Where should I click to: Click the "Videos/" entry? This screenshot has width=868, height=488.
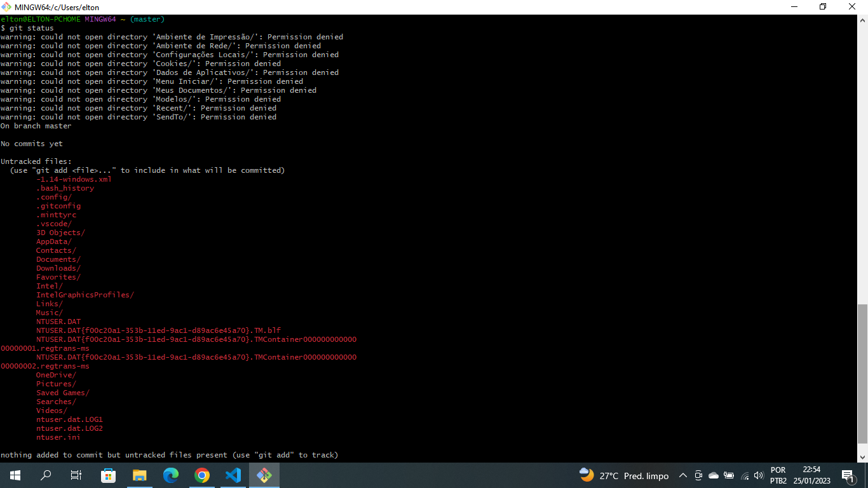[51, 410]
